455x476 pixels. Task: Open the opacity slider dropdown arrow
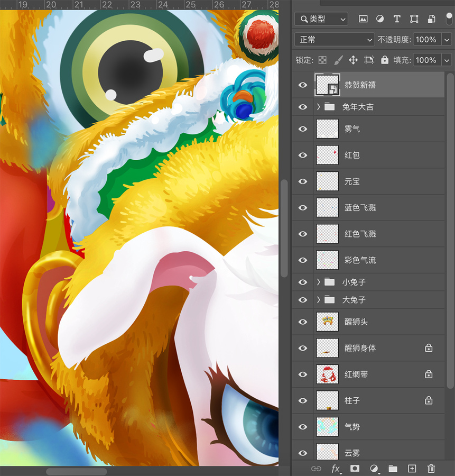click(447, 40)
